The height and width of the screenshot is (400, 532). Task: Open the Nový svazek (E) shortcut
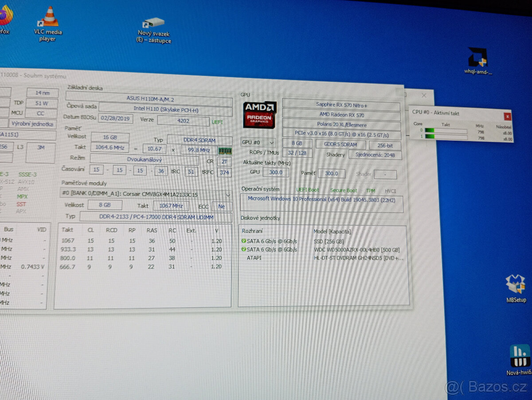point(153,30)
